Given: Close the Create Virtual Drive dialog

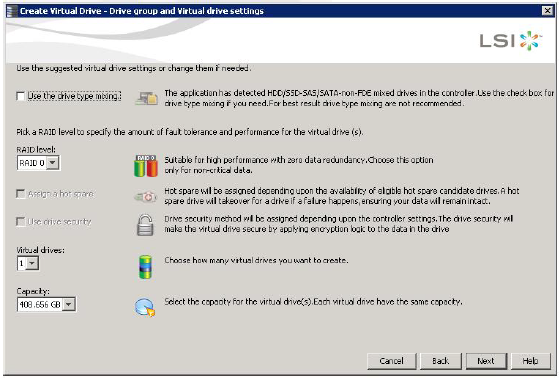Looking at the screenshot, I should pyautogui.click(x=547, y=11).
